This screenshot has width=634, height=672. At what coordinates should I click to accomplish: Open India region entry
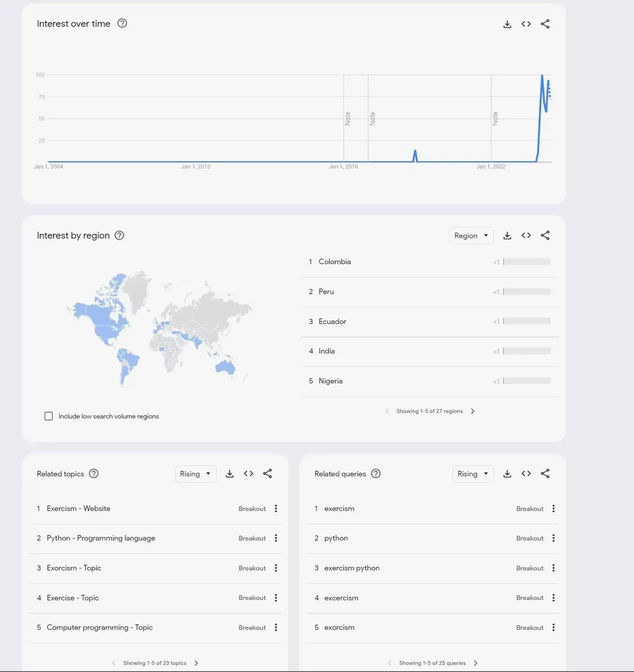coord(430,351)
